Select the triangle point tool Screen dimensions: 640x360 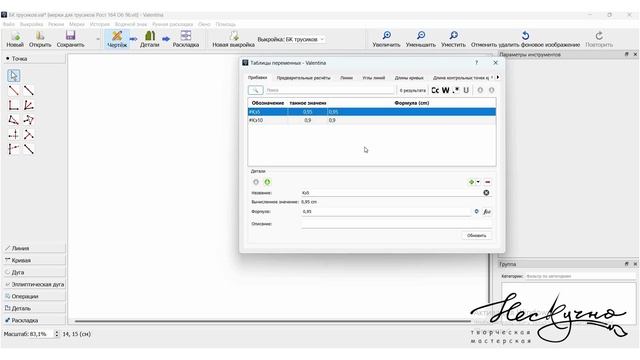(13, 120)
